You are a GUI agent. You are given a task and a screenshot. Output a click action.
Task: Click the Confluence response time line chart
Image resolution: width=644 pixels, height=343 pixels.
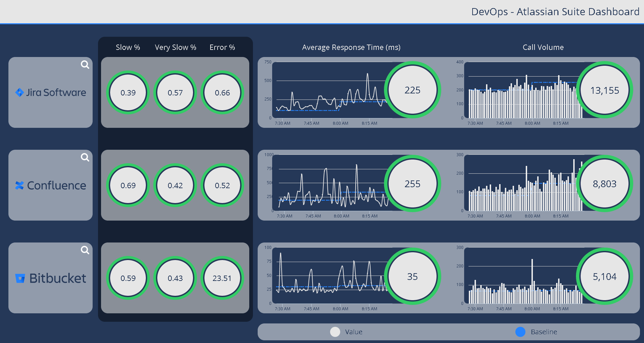point(330,183)
